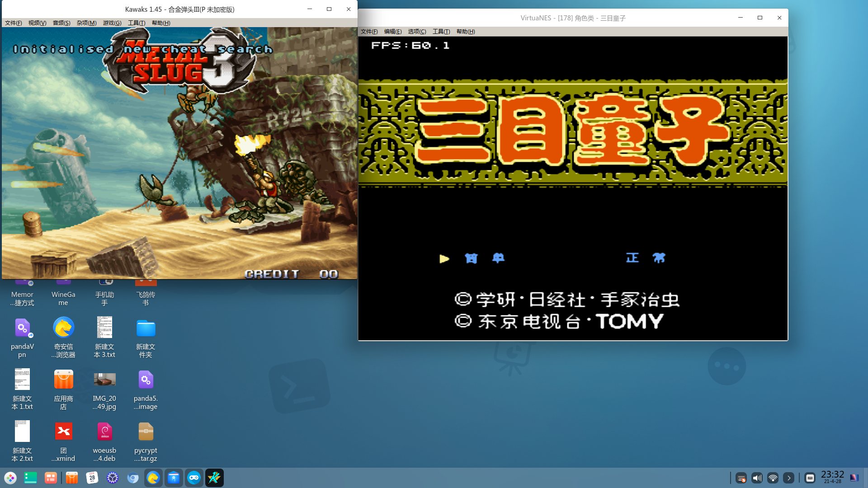Open the 应用商店 desktop icon
This screenshot has height=488, width=868.
point(63,380)
